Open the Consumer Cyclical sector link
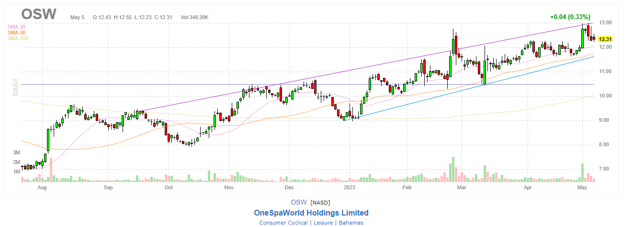The width and height of the screenshot is (644, 227). coord(283,223)
